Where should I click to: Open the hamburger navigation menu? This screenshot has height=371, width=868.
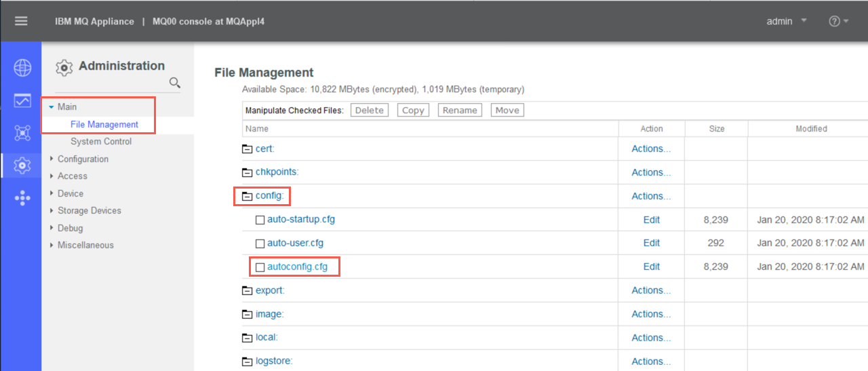[21, 21]
